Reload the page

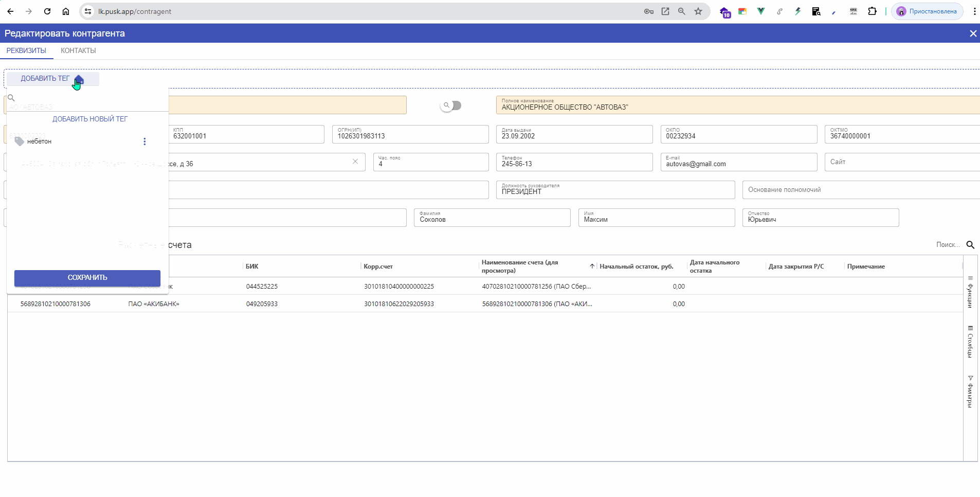point(47,11)
